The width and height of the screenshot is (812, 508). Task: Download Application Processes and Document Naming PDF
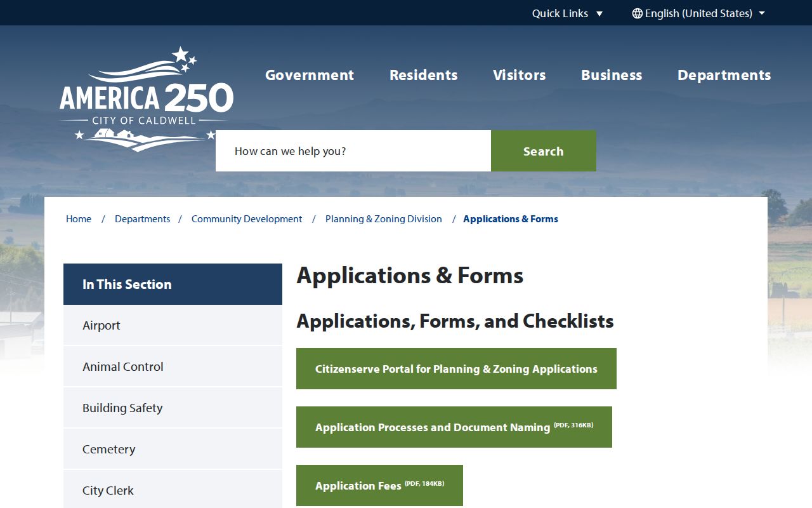(x=454, y=427)
